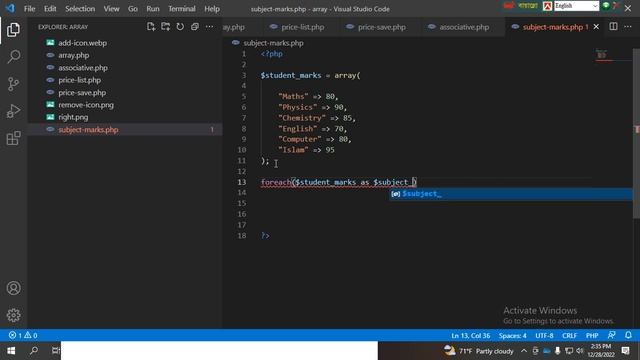Image resolution: width=640 pixels, height=360 pixels.
Task: Show errors and warnings in status bar
Action: pos(23,335)
